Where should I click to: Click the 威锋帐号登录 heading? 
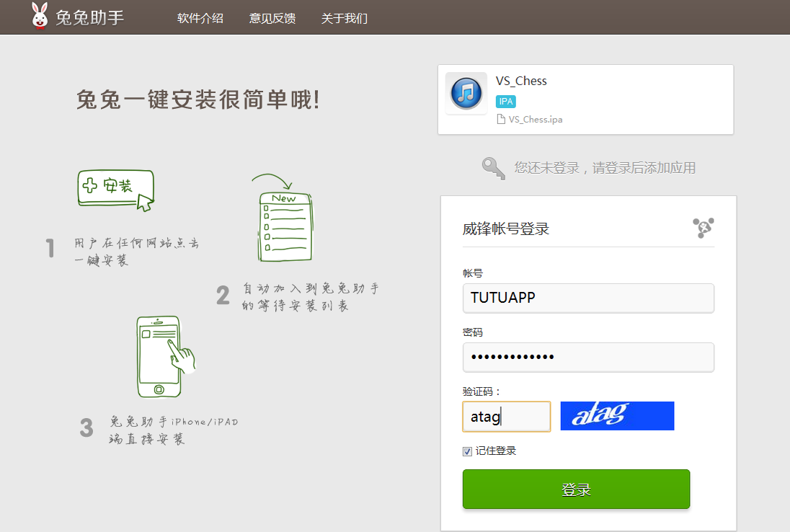505,229
